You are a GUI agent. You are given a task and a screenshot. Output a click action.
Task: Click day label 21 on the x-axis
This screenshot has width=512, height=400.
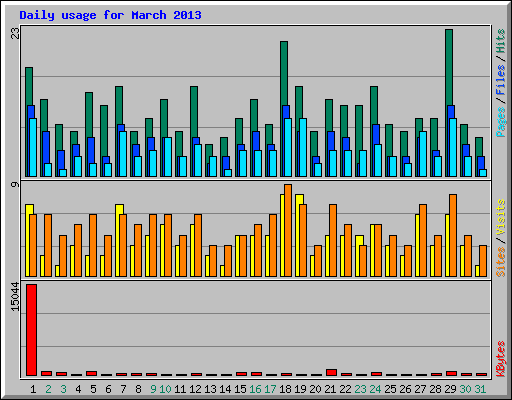(x=330, y=389)
